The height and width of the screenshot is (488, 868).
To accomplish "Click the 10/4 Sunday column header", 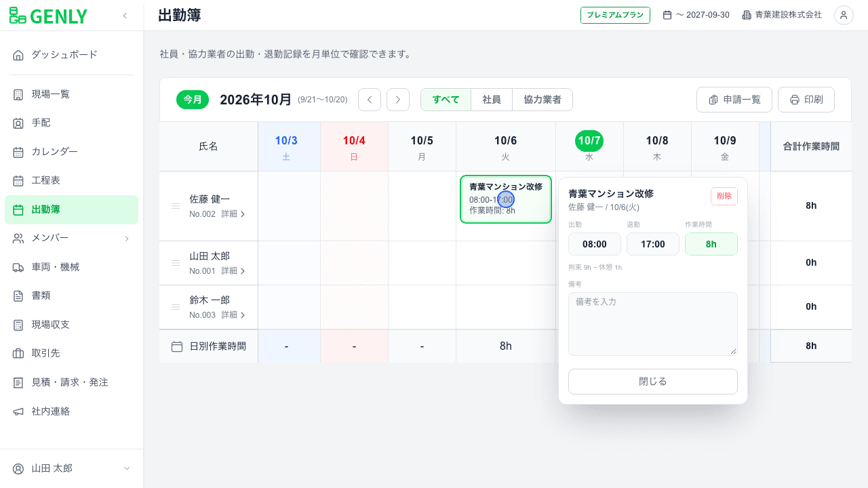I will coord(354,146).
